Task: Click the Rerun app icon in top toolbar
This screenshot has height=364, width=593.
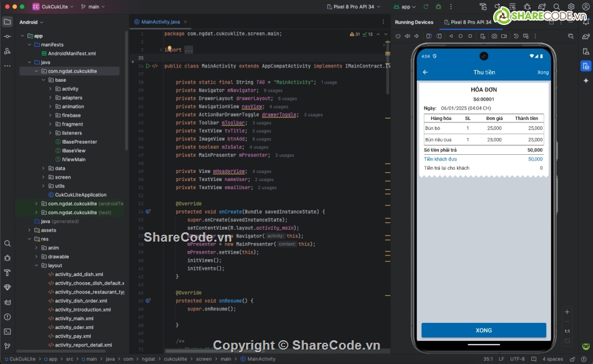Action: point(426,7)
